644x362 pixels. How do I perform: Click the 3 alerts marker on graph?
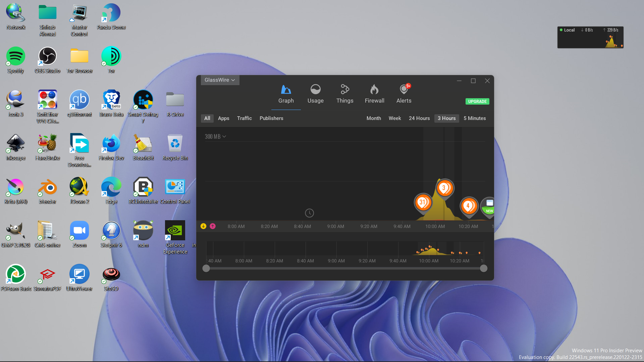pos(445,188)
